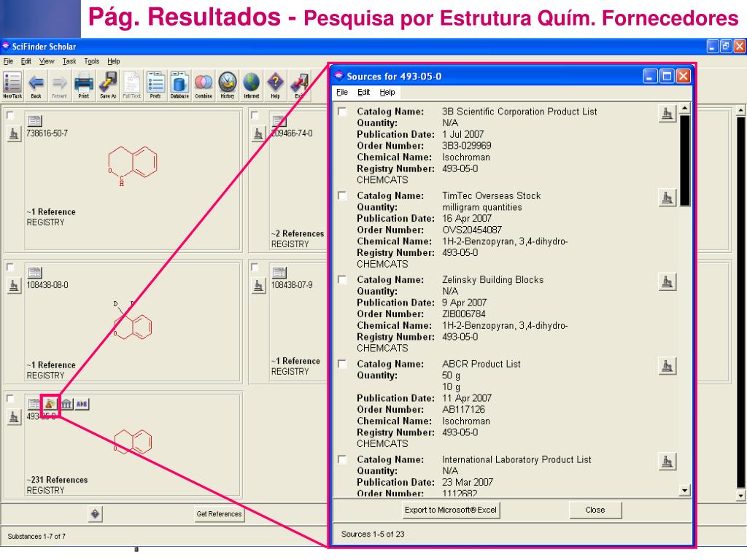Image resolution: width=747 pixels, height=560 pixels.
Task: Open the File menu in SciFinder Scholar
Action: click(8, 61)
